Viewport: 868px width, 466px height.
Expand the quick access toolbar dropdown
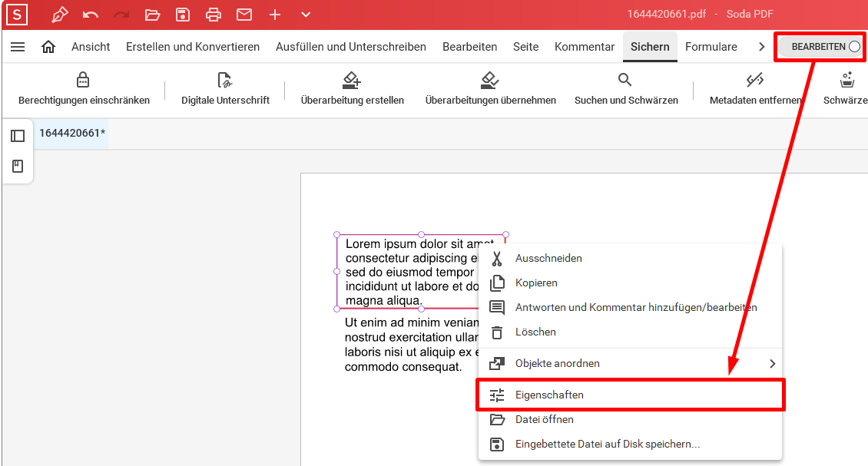(x=306, y=15)
